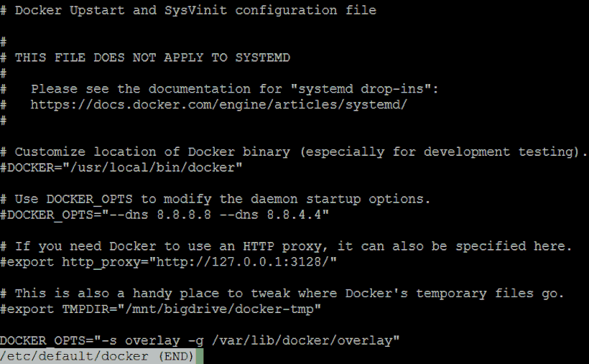Click the "THIS FILE DOES NOT APPLY TO SYSTEMD" line

click(x=152, y=57)
